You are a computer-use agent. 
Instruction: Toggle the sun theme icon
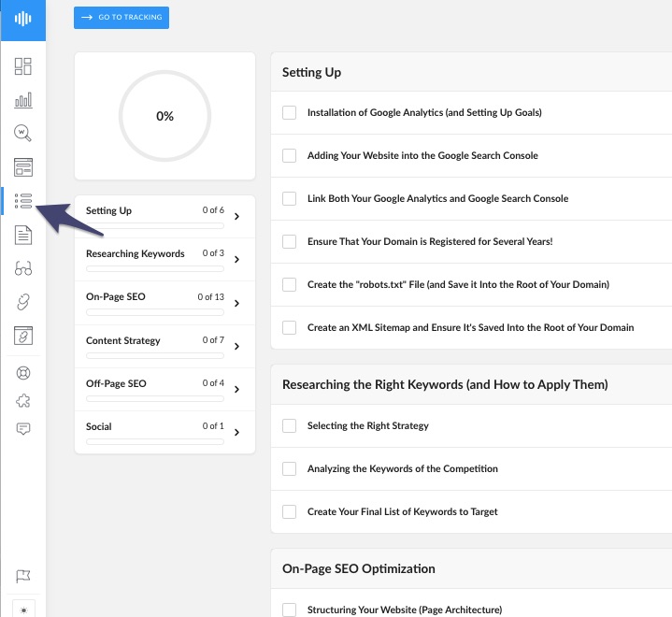(x=23, y=610)
